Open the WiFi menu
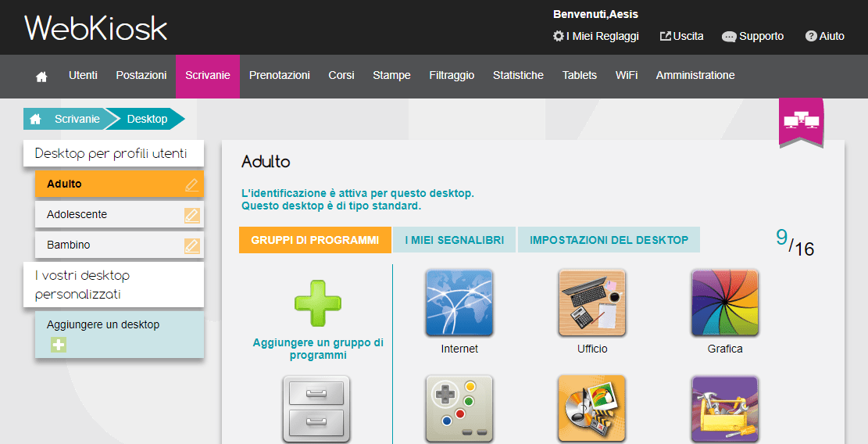 click(x=627, y=75)
